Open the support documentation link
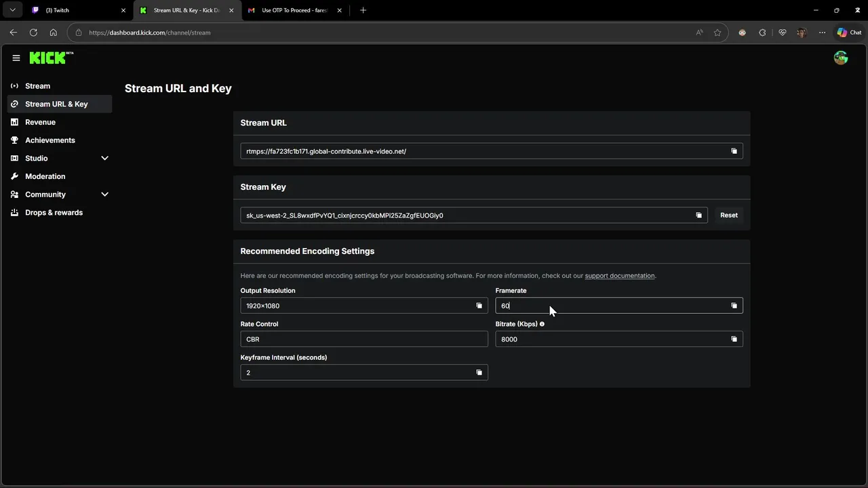This screenshot has height=488, width=868. pyautogui.click(x=620, y=276)
